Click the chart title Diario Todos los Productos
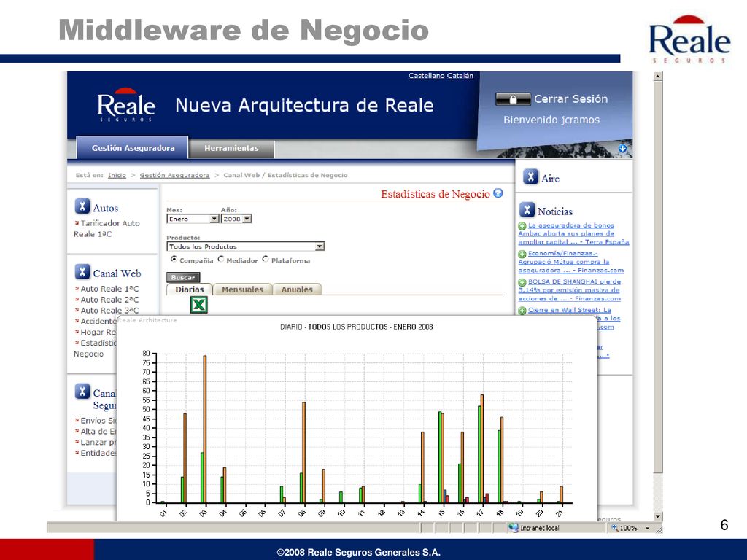 click(x=356, y=327)
